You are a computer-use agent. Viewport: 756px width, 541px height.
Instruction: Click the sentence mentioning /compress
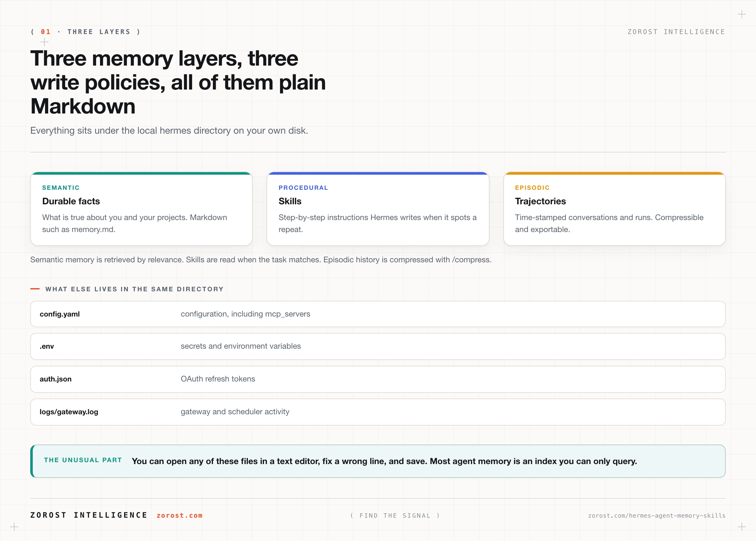point(261,259)
